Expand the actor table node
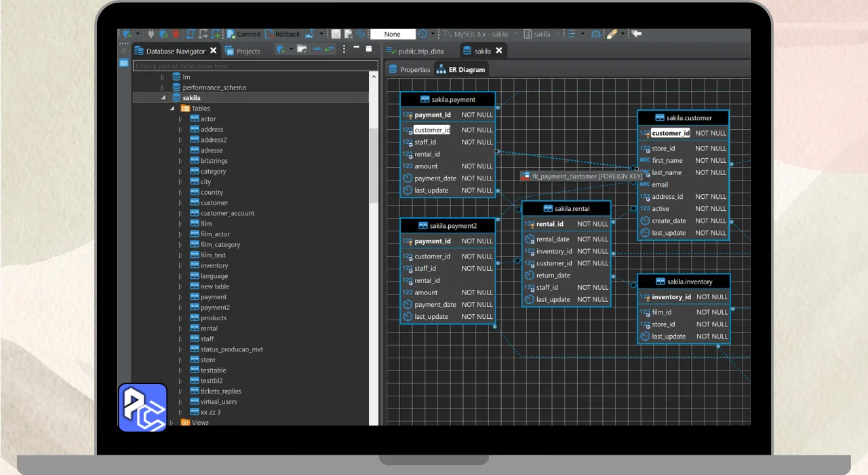Viewport: 868px width, 475px height. (x=180, y=119)
